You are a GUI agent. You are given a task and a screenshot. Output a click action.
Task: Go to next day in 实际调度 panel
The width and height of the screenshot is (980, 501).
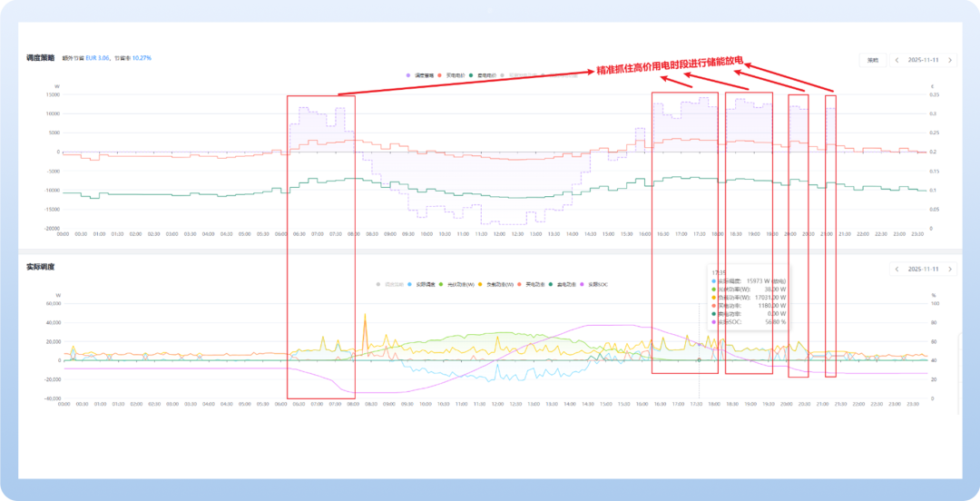tap(950, 269)
